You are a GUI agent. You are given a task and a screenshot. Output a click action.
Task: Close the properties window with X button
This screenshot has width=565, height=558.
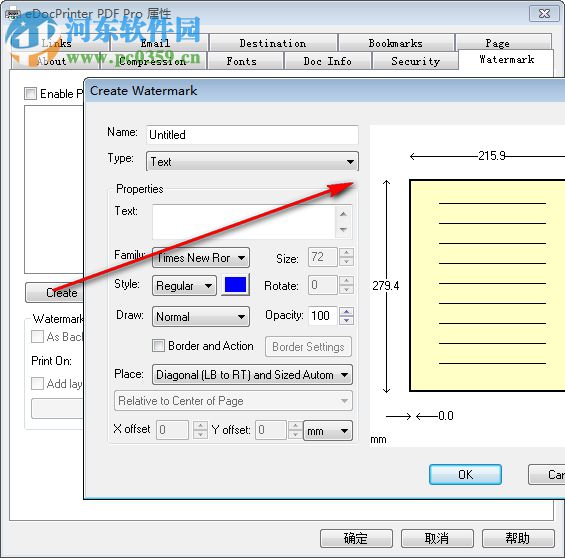pyautogui.click(x=544, y=14)
